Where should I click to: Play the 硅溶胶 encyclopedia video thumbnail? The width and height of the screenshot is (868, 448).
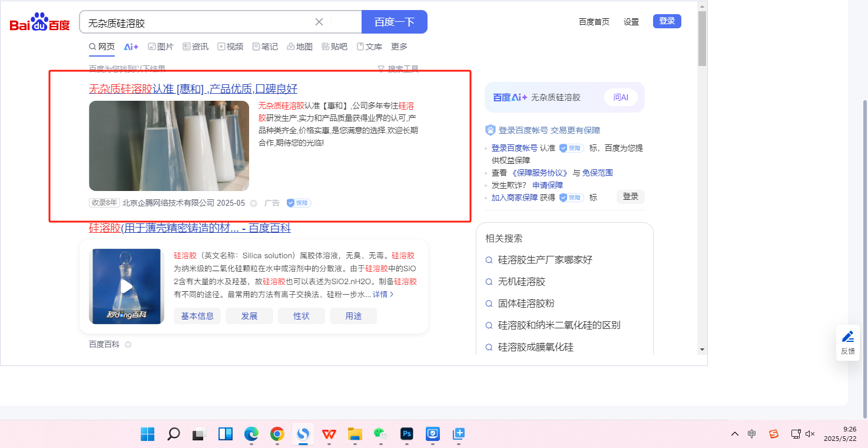tap(127, 286)
